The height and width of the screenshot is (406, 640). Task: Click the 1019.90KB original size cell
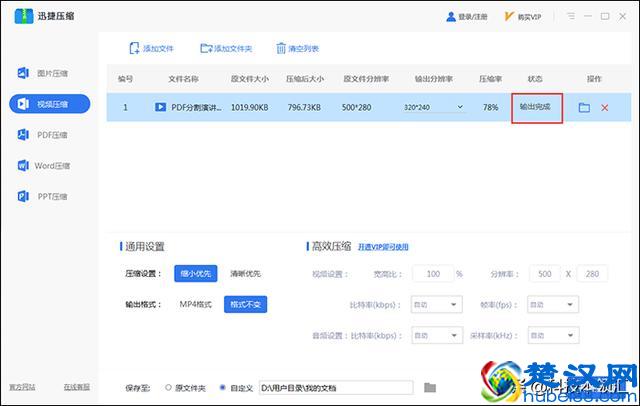249,108
